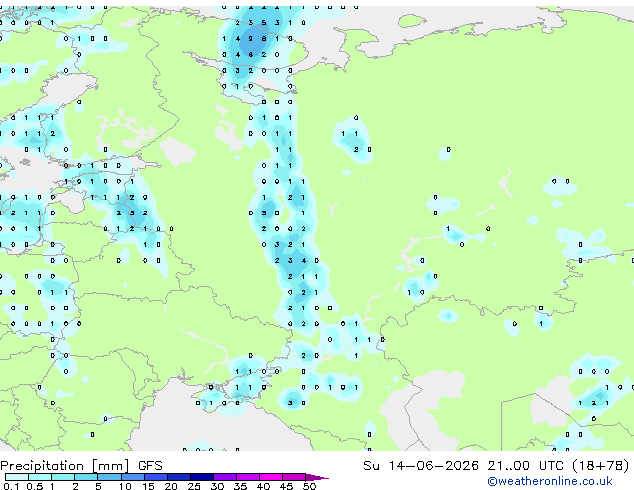Select legend swatch between 45 and 50
The height and width of the screenshot is (490, 634).
(294, 477)
